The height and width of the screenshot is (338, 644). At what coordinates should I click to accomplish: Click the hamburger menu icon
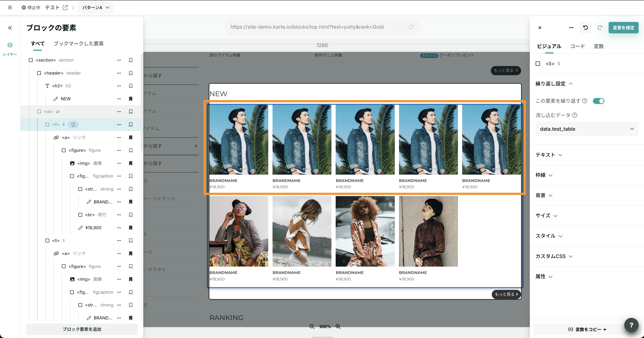(x=10, y=8)
